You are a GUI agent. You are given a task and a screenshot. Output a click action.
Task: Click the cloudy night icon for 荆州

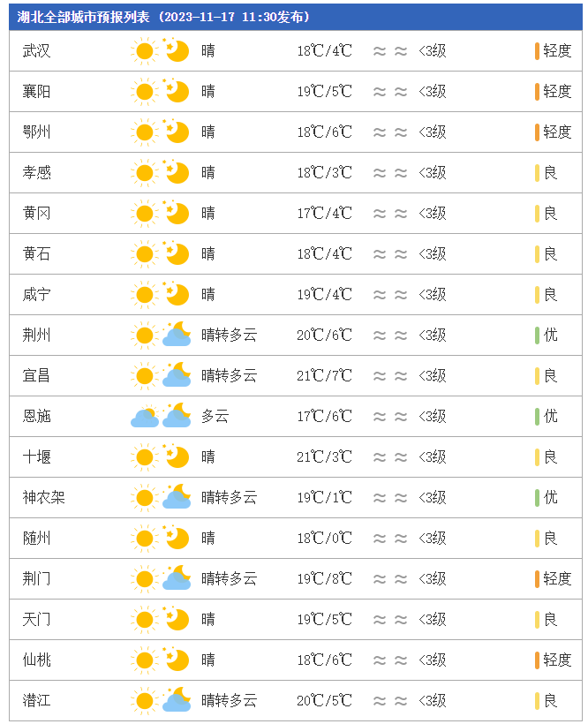point(177,335)
